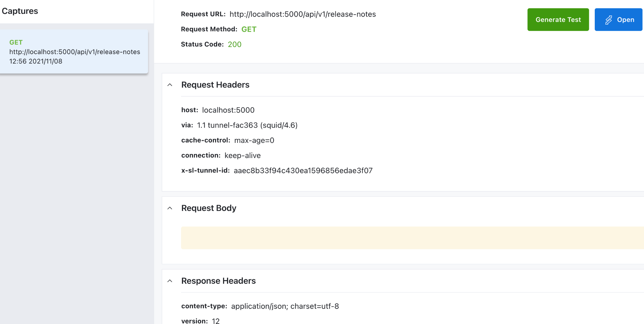Select the GET method label on the capture card

(16, 42)
